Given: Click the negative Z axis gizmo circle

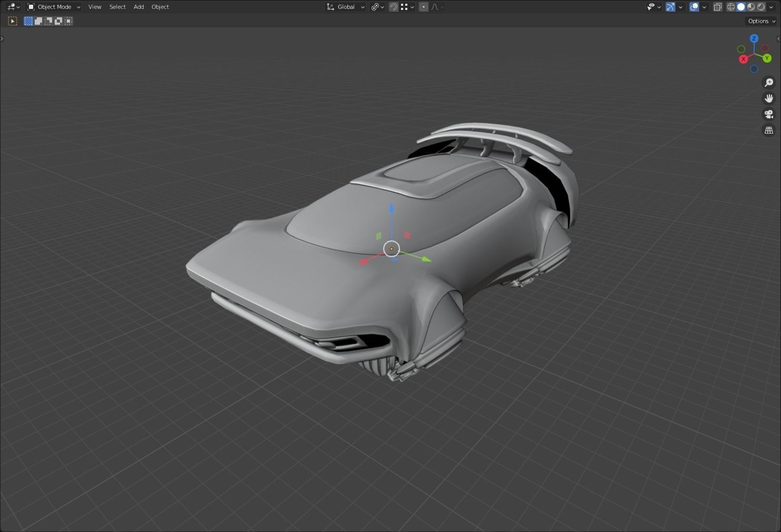Looking at the screenshot, I should tap(754, 69).
